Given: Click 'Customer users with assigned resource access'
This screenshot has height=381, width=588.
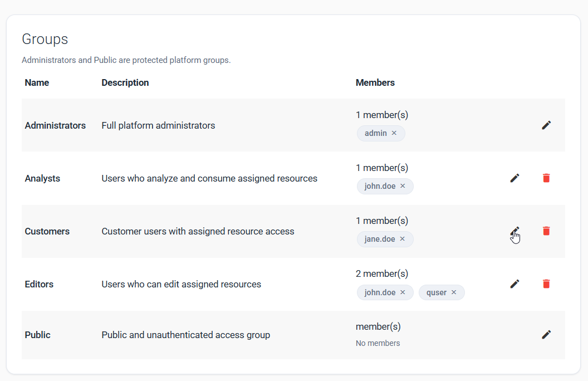Looking at the screenshot, I should (198, 231).
